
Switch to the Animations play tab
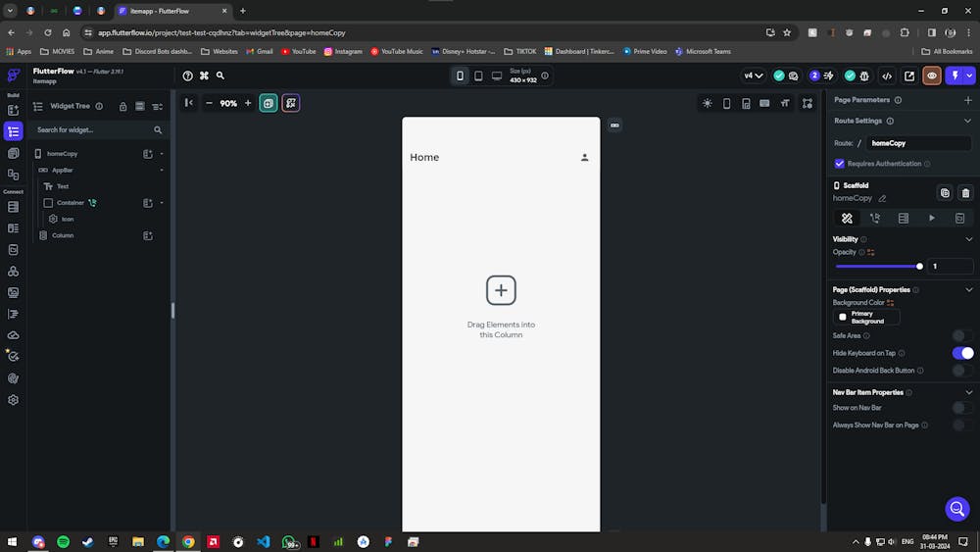pyautogui.click(x=931, y=219)
